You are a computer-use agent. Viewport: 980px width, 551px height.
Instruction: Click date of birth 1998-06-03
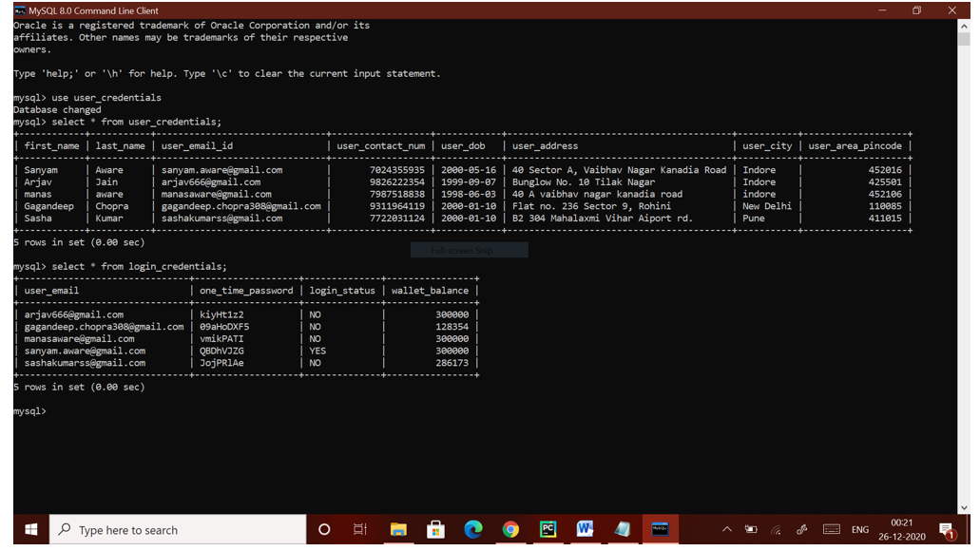point(468,195)
